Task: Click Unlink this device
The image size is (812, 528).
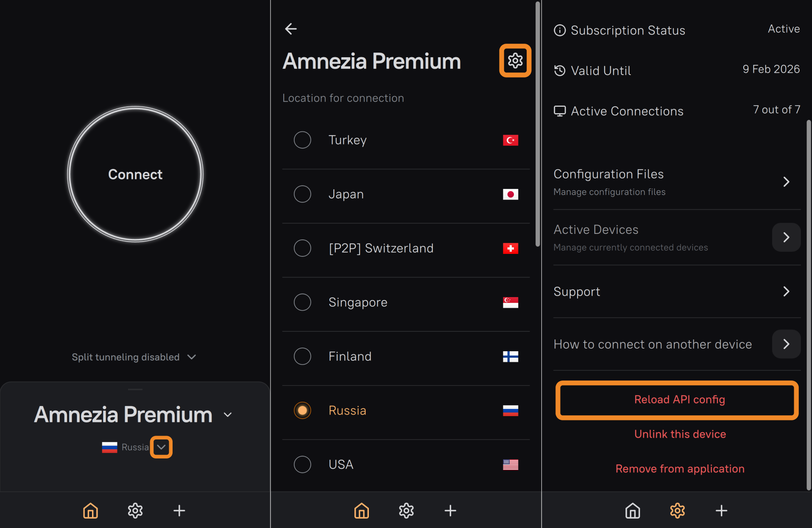Action: pyautogui.click(x=680, y=434)
